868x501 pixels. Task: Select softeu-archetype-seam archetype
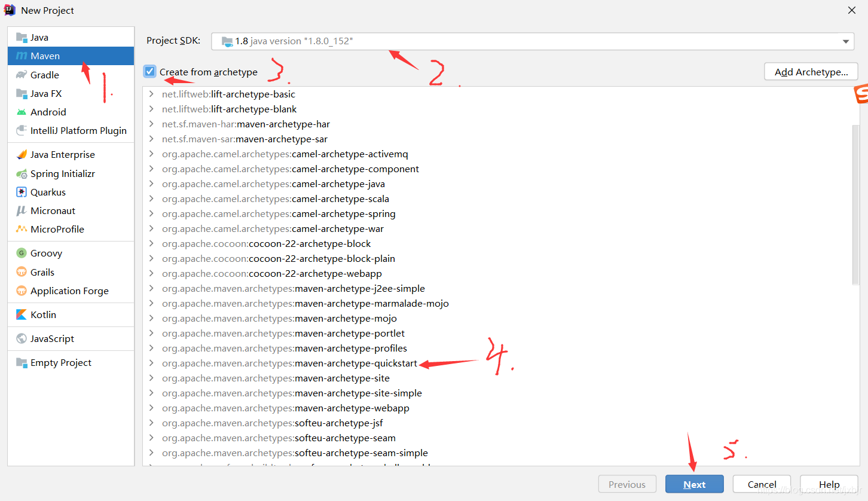coord(279,438)
